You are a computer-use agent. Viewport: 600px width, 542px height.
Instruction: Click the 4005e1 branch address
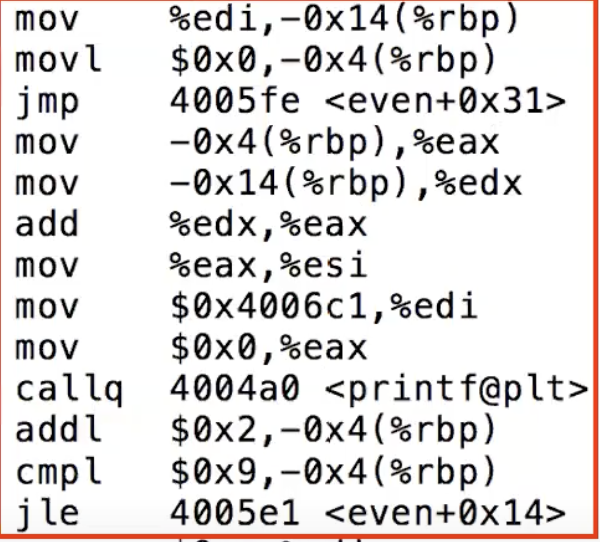coord(235,513)
